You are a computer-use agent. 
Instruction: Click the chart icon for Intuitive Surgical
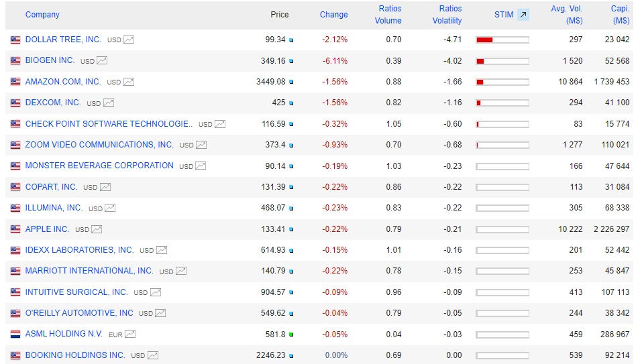pos(155,292)
